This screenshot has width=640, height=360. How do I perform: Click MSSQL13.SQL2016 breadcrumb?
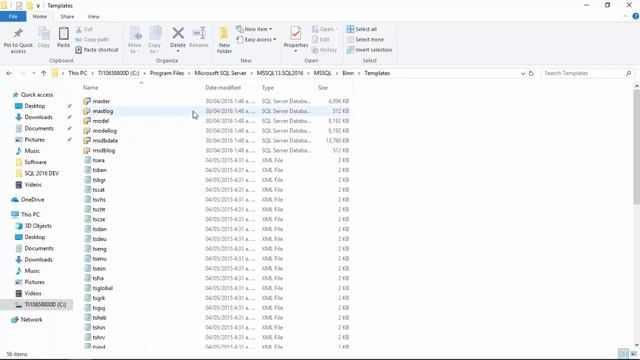[x=280, y=73]
